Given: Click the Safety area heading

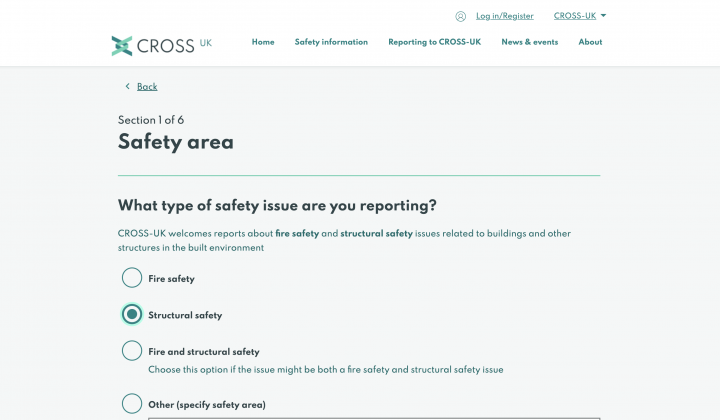Looking at the screenshot, I should click(x=176, y=142).
